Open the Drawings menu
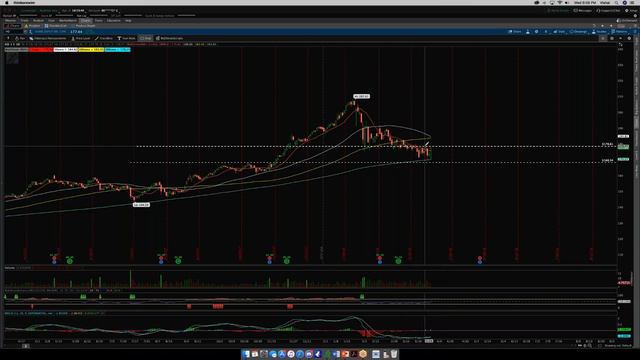The image size is (640, 360). click(578, 31)
